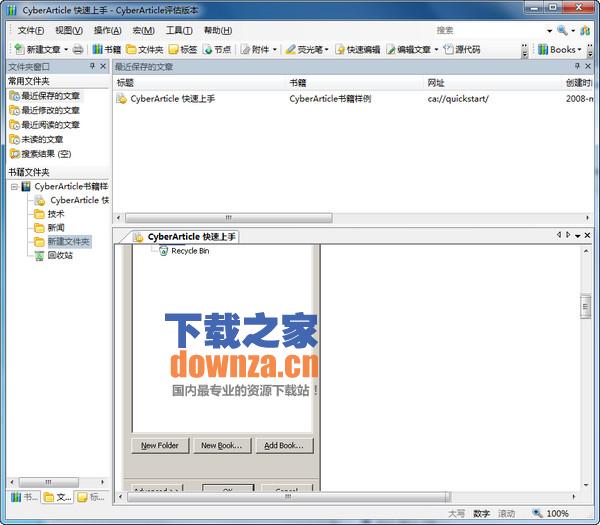Select the CyberArticle 快速上手 article row
The height and width of the screenshot is (525, 600).
pos(354,99)
